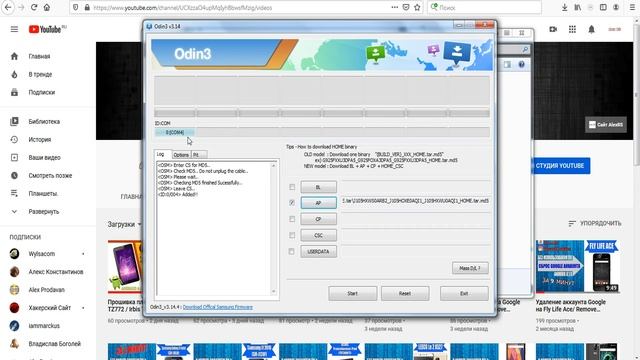640x360 pixels.
Task: Tick the CP checkbox in Odin3
Action: pyautogui.click(x=292, y=219)
